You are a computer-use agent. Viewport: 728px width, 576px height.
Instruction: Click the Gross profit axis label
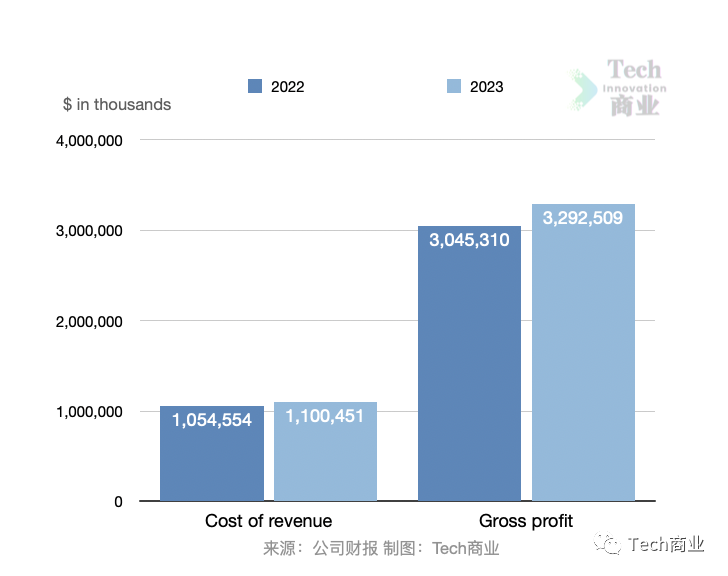pos(526,521)
